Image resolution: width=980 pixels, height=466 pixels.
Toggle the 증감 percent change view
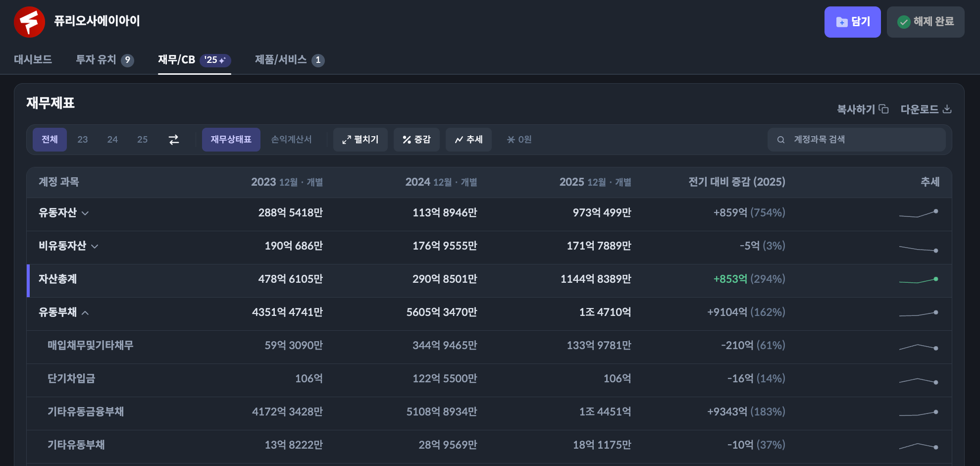point(416,140)
